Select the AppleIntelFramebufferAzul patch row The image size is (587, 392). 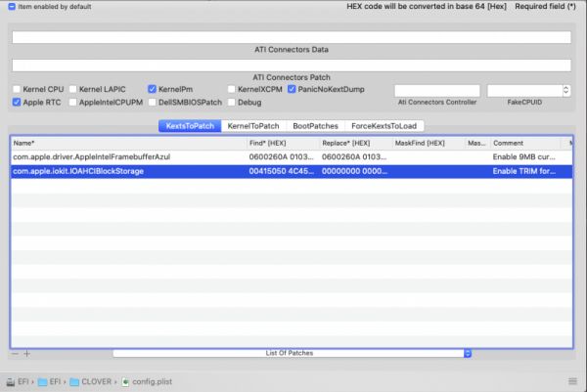[x=292, y=157]
